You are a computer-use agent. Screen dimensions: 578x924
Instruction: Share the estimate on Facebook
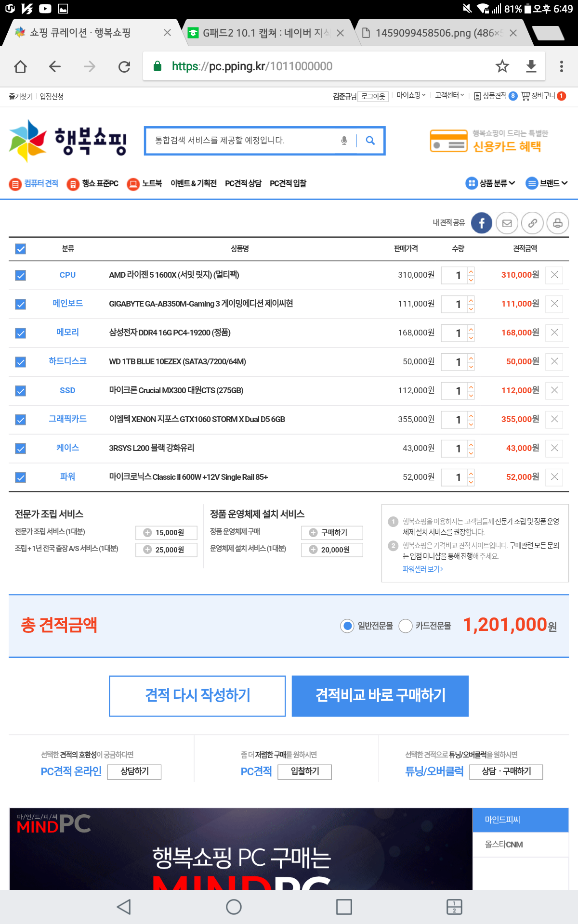[x=482, y=223]
